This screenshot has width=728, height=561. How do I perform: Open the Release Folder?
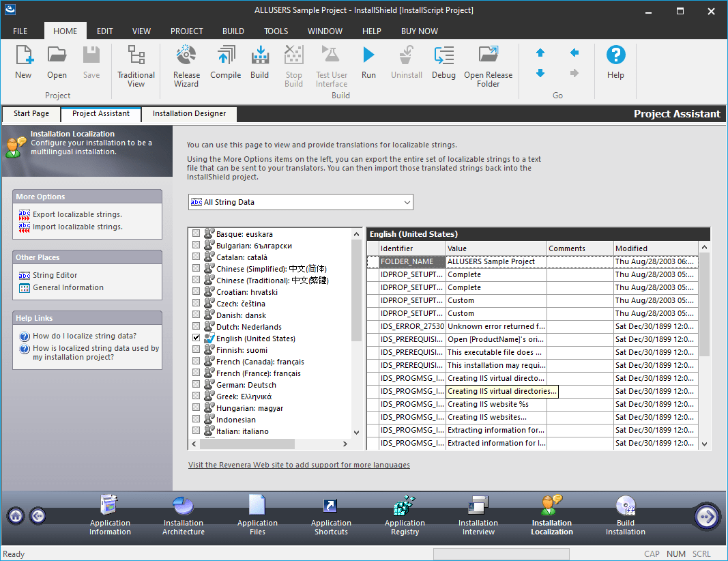click(488, 65)
